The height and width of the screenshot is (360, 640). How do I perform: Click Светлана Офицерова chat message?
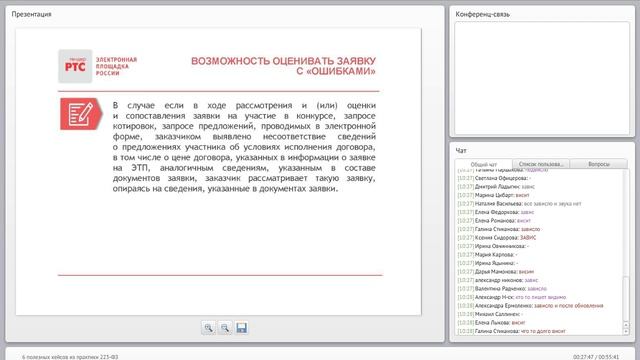click(494, 178)
